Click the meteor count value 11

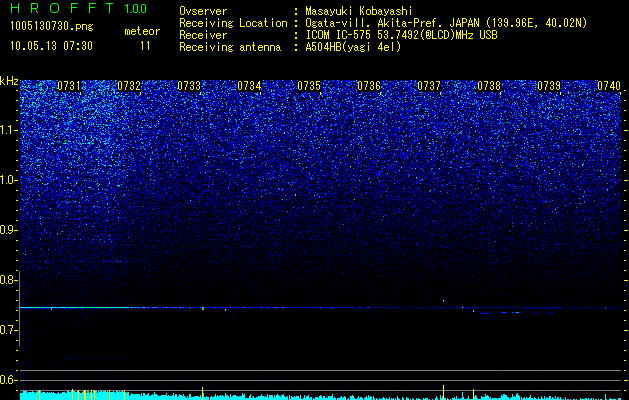[x=145, y=46]
